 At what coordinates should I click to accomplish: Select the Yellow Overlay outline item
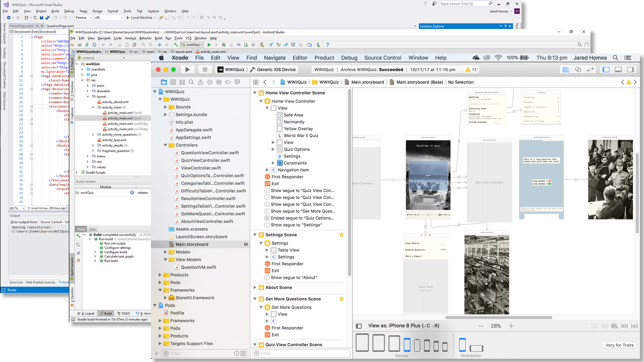(298, 129)
